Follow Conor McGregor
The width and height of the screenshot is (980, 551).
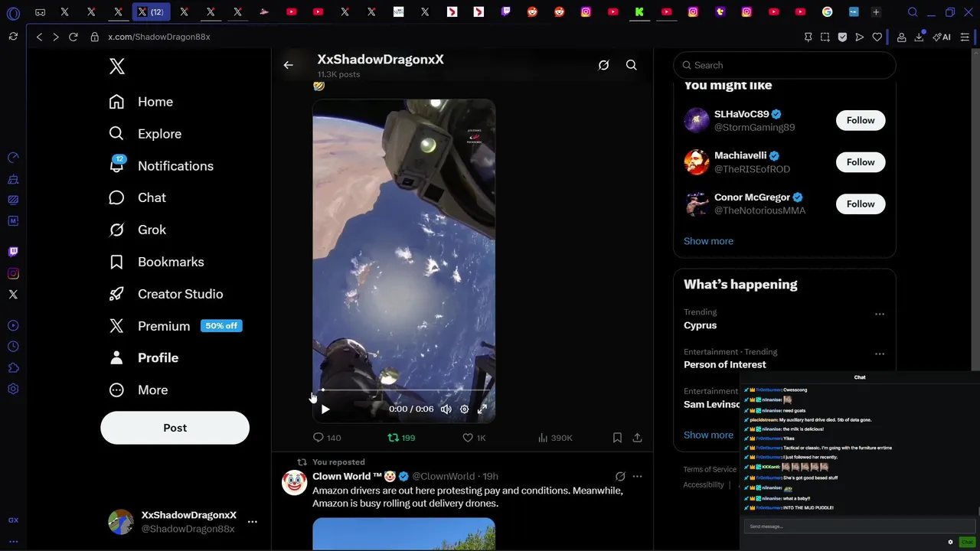861,204
